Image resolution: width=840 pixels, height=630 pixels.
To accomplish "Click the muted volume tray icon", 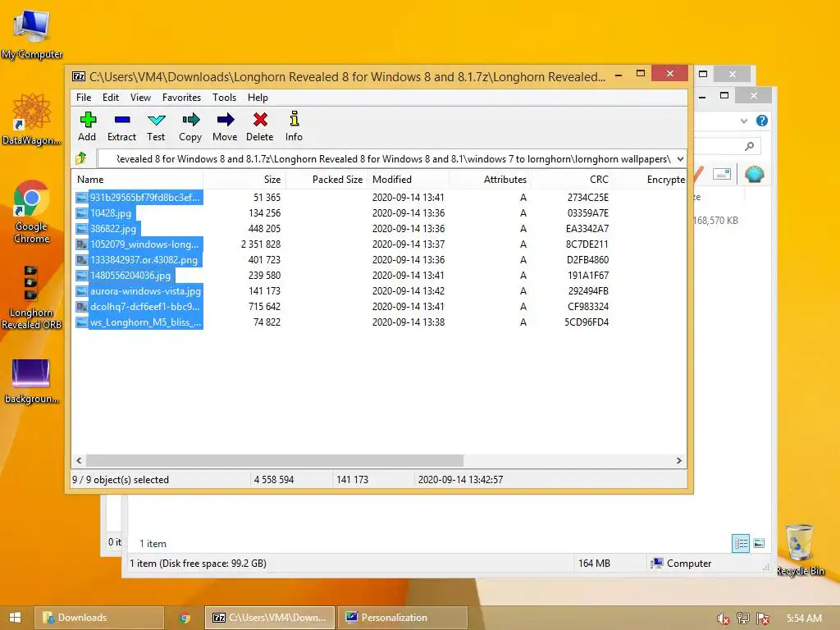I will click(x=724, y=619).
